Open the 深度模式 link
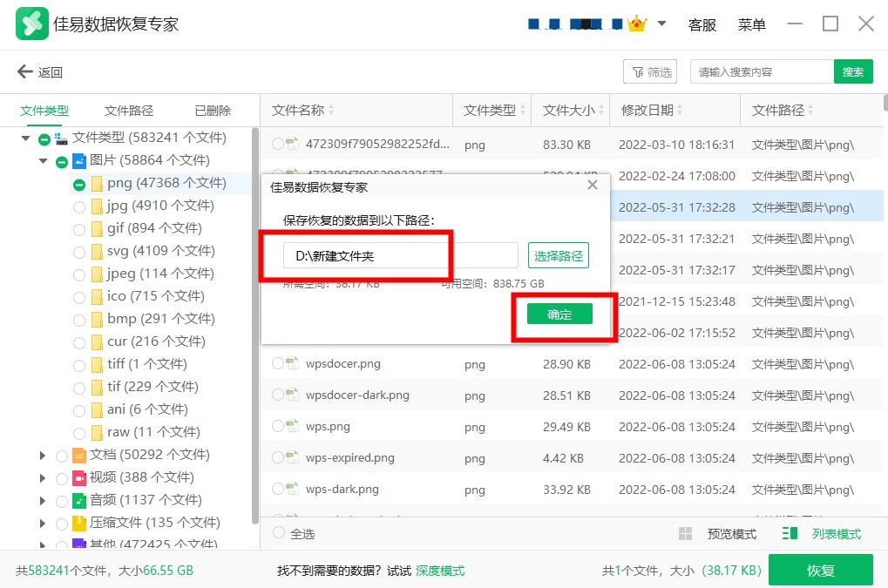This screenshot has width=888, height=588. 440,571
